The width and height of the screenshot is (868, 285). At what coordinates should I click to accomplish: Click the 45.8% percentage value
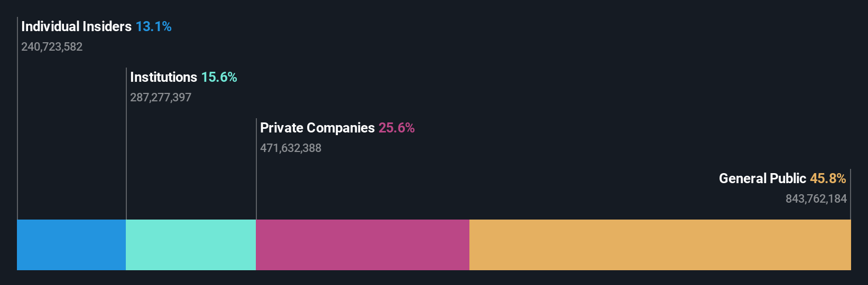828,178
